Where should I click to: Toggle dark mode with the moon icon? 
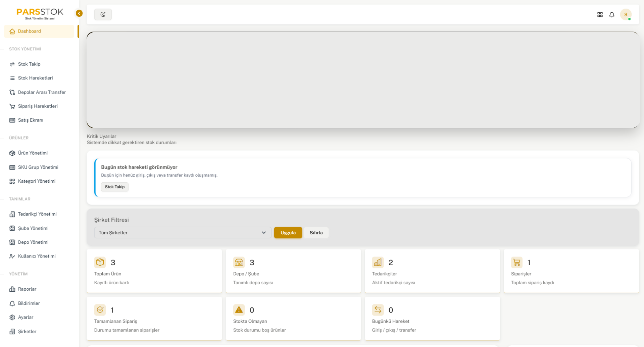(x=103, y=14)
